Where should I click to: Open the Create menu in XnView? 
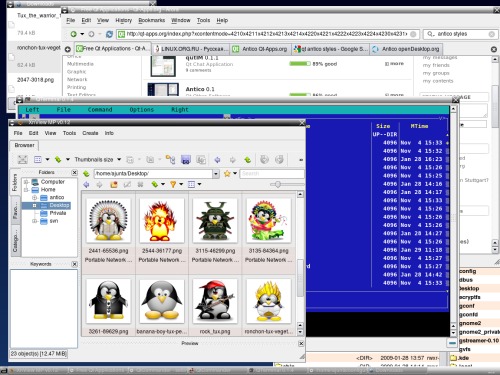click(x=90, y=133)
